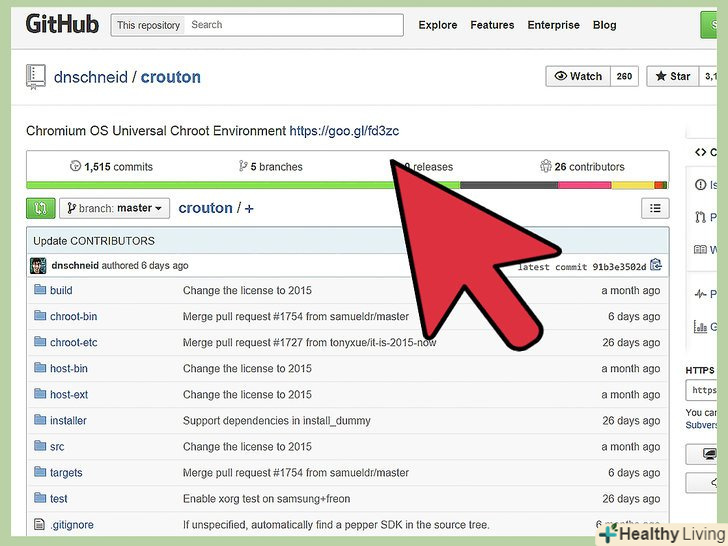Click the This repository search scope selector
This screenshot has height=546, width=728.
pyautogui.click(x=148, y=25)
